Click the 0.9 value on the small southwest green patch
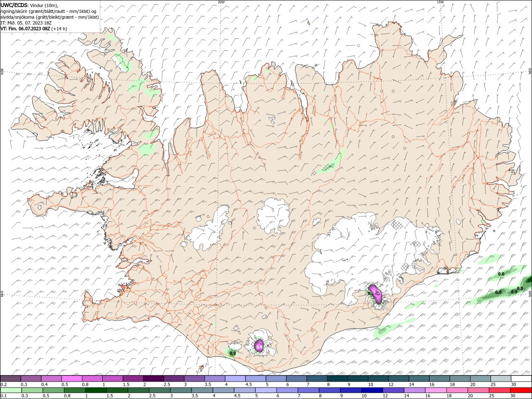Image resolution: width=532 pixels, height=399 pixels. [232, 353]
